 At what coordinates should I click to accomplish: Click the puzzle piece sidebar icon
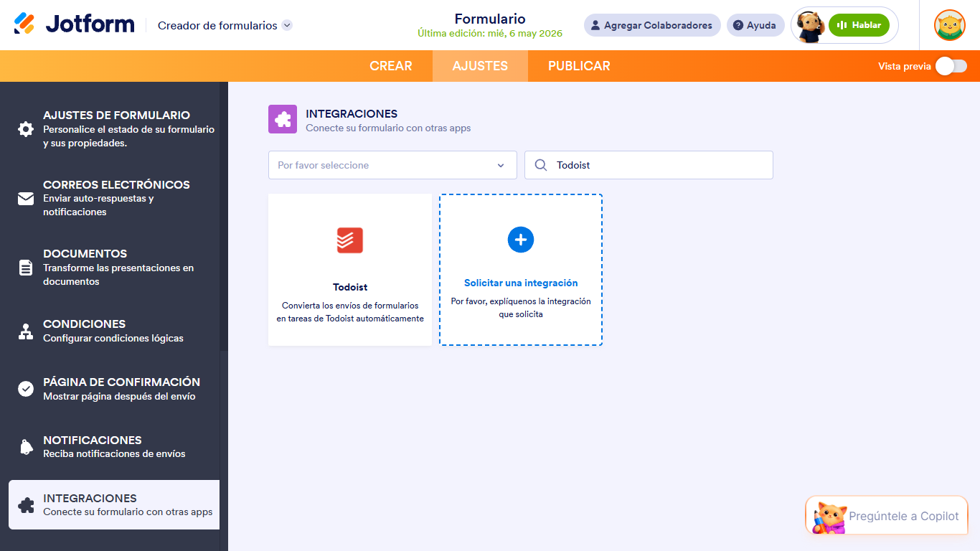(x=26, y=505)
